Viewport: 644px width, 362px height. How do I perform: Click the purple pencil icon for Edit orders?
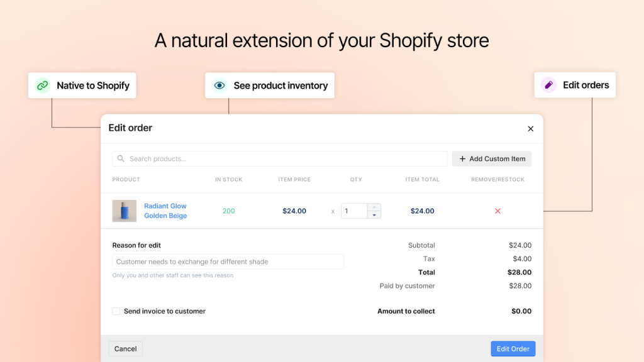(549, 84)
